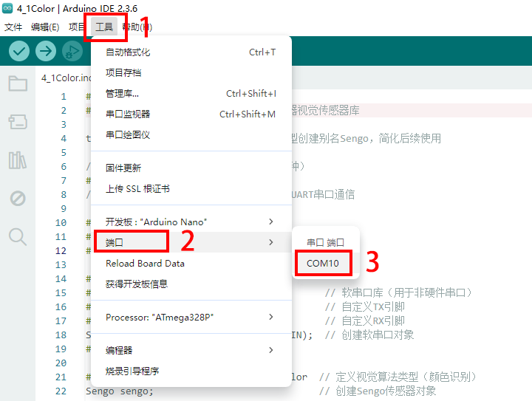Screen dimensions: 532x401
Task: Expand Processor: "ATmega328P" submenu
Action: 191,318
